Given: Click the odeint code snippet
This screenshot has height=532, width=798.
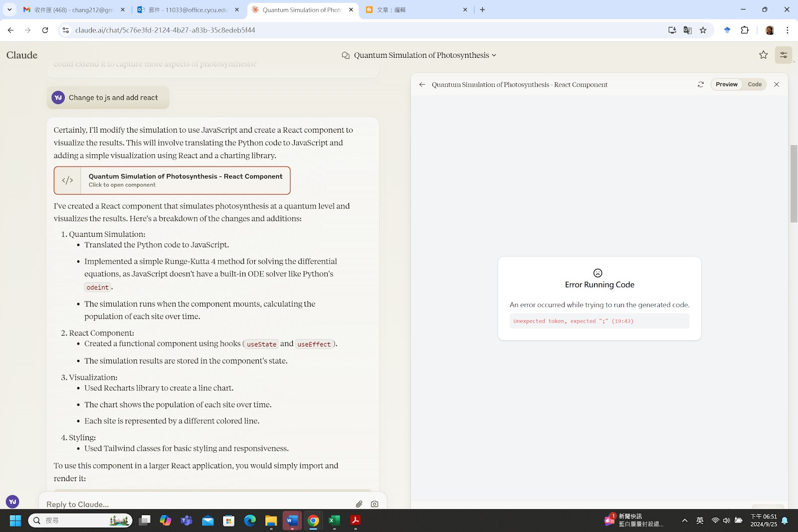Looking at the screenshot, I should 97,287.
